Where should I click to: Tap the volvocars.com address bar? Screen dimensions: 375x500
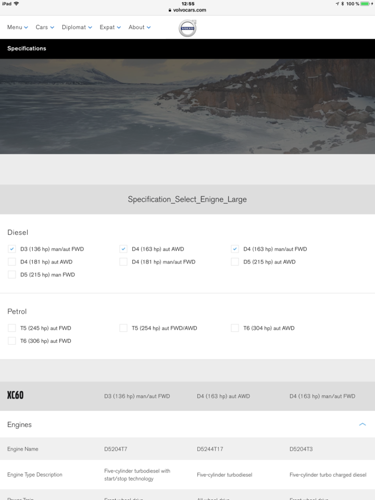tap(187, 10)
